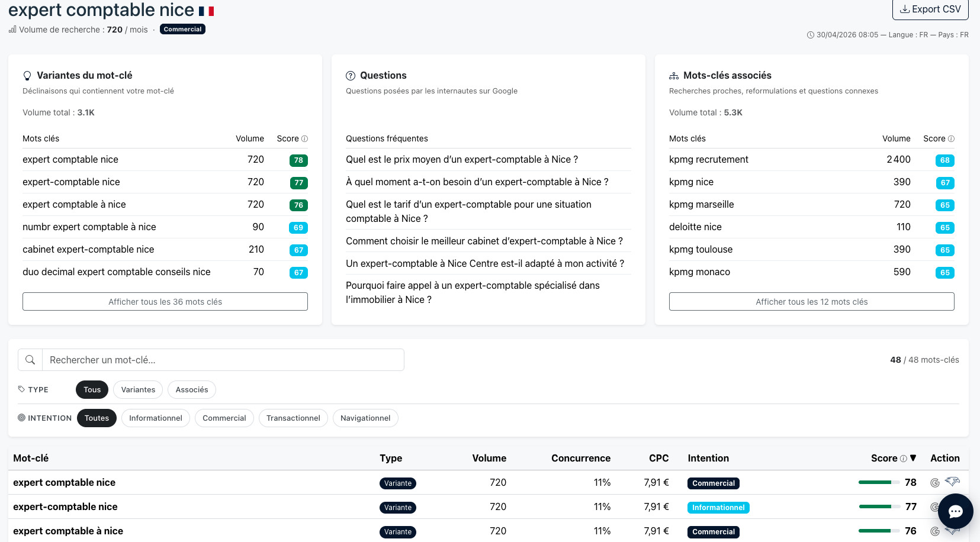This screenshot has height=542, width=980.
Task: Click the magnifier icon in the keyword search bar
Action: click(x=30, y=360)
